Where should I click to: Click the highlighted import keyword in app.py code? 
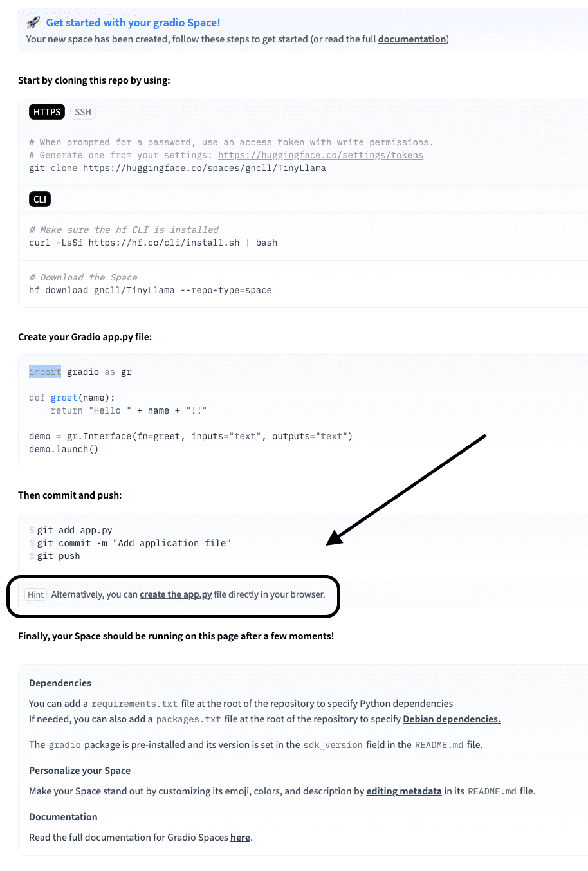(44, 372)
